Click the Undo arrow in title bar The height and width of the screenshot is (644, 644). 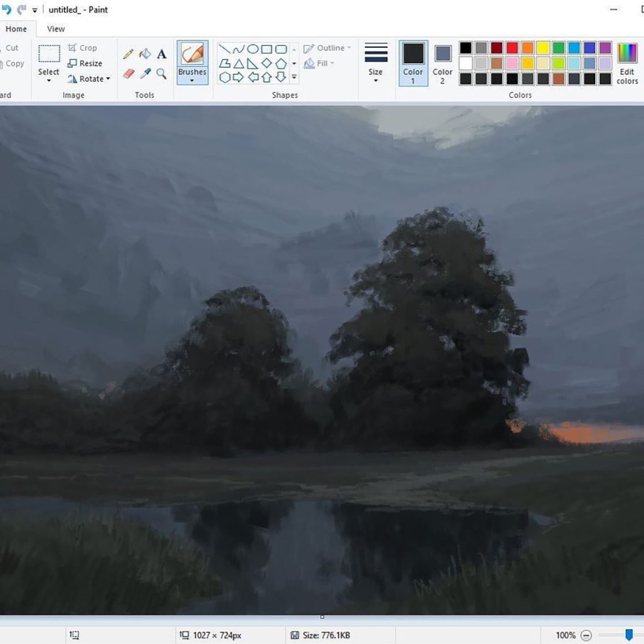[7, 9]
